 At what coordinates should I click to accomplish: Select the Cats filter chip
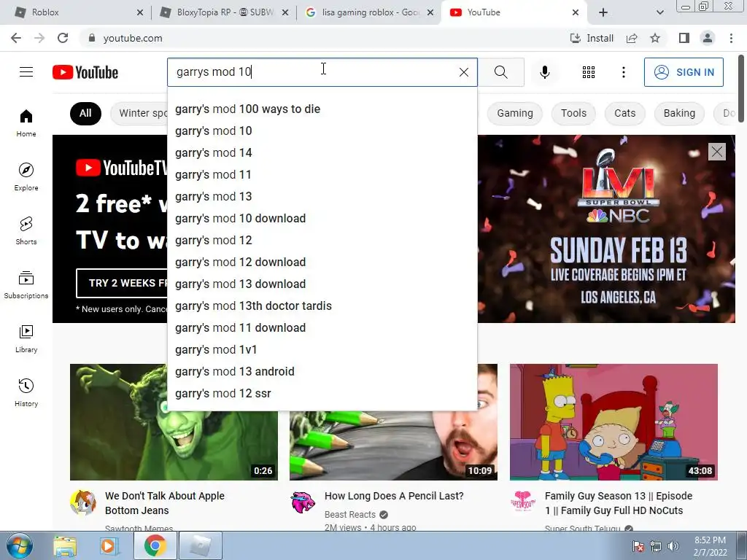[624, 113]
